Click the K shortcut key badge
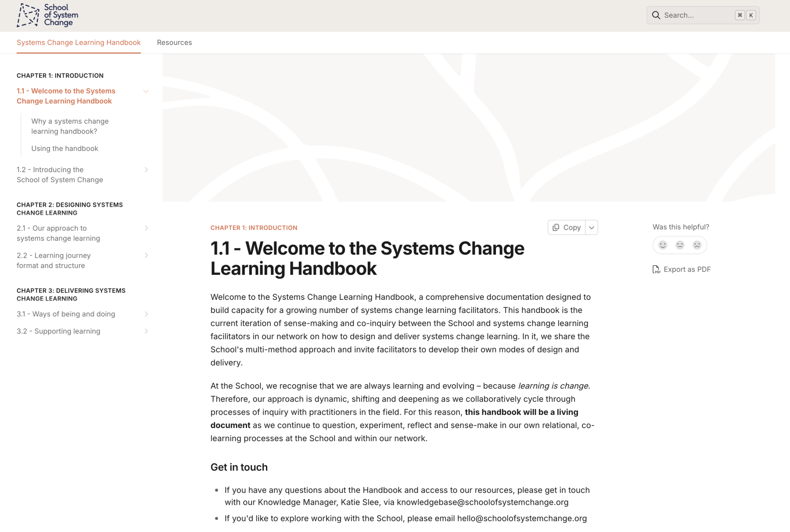Image resolution: width=790 pixels, height=532 pixels. [x=751, y=15]
